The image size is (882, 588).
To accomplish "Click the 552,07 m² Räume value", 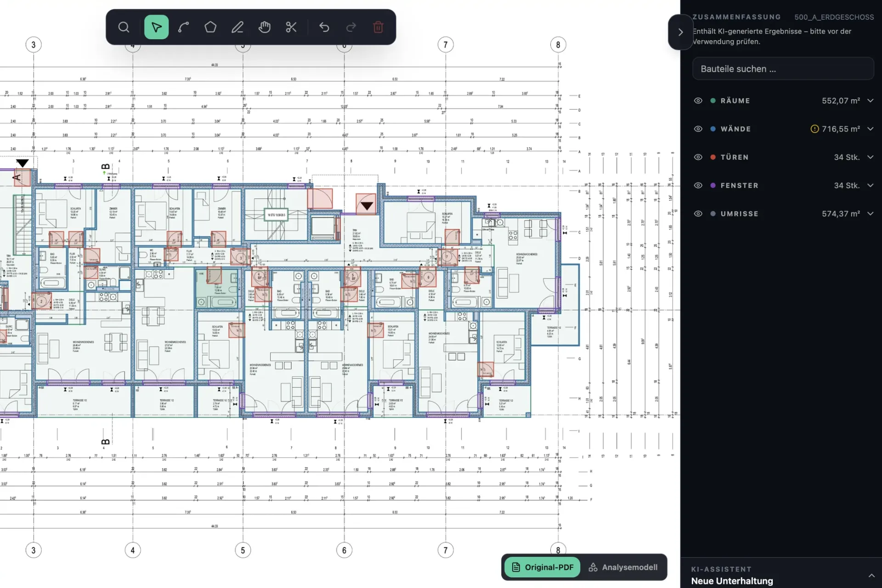I will tap(841, 101).
